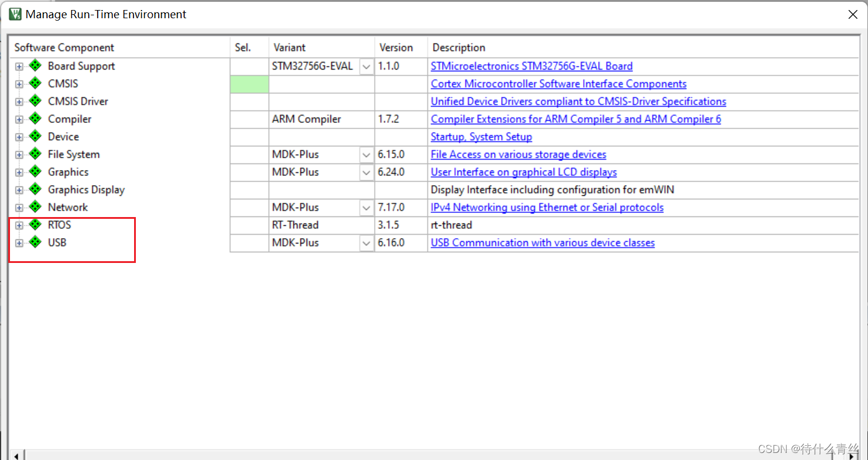The width and height of the screenshot is (868, 460).
Task: Expand the Graphics tree node
Action: [19, 172]
